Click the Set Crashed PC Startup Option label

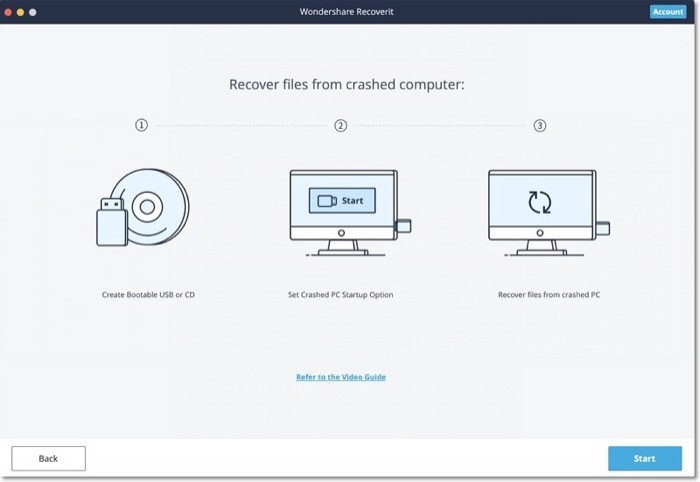coord(341,295)
